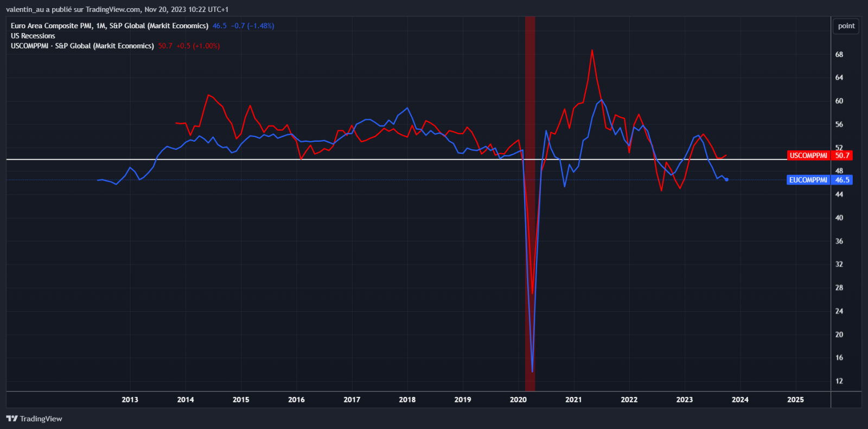Image resolution: width=868 pixels, height=429 pixels.
Task: Click the red +0.5 (+1.00%) change in legend
Action: pyautogui.click(x=198, y=46)
